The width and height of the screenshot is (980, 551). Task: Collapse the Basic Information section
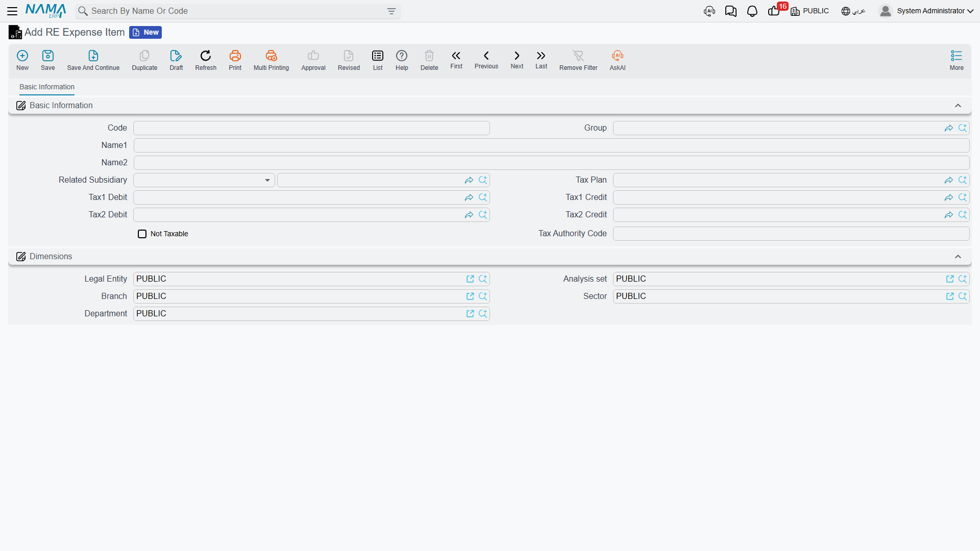(x=958, y=106)
